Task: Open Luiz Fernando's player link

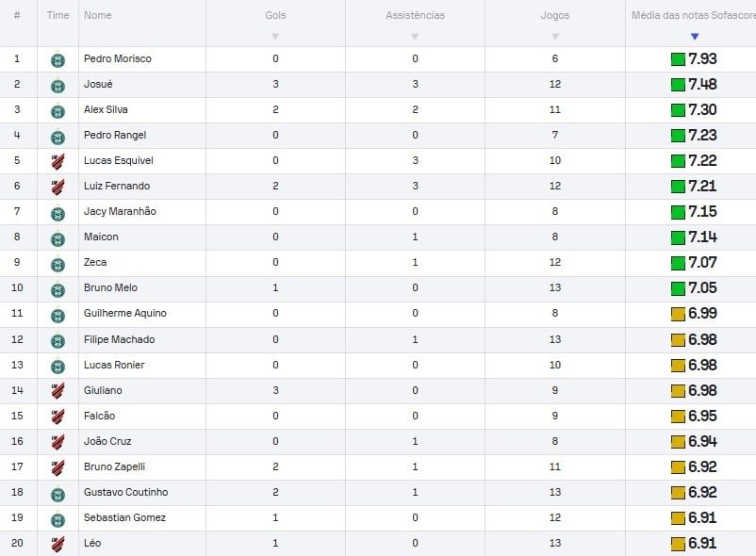Action: [x=117, y=186]
